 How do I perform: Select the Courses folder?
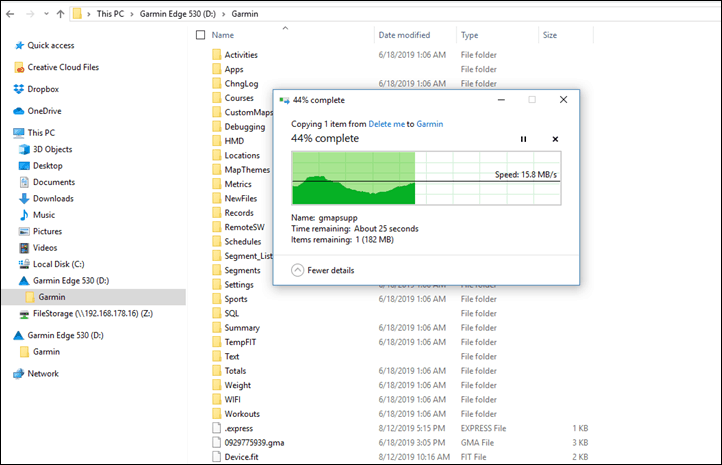tap(239, 98)
